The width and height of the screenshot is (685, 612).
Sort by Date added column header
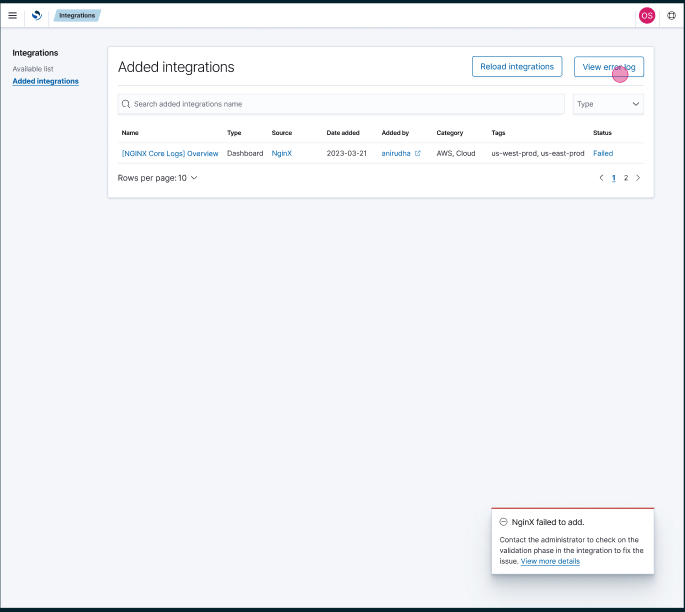point(343,133)
